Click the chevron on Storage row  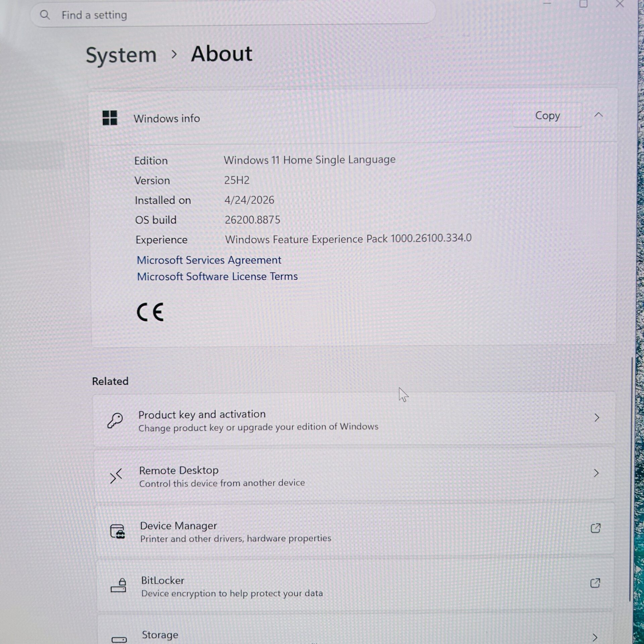pyautogui.click(x=595, y=637)
